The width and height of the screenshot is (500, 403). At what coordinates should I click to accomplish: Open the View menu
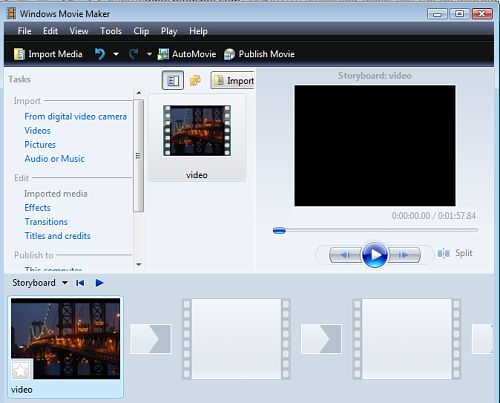(x=79, y=31)
